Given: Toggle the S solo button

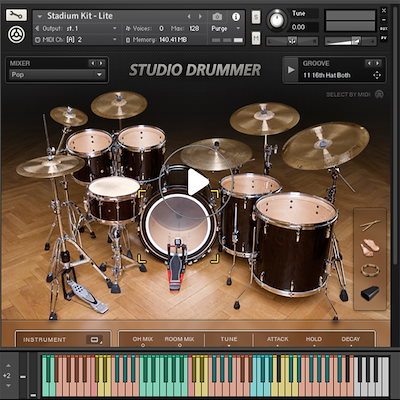Looking at the screenshot, I should pyautogui.click(x=256, y=17).
